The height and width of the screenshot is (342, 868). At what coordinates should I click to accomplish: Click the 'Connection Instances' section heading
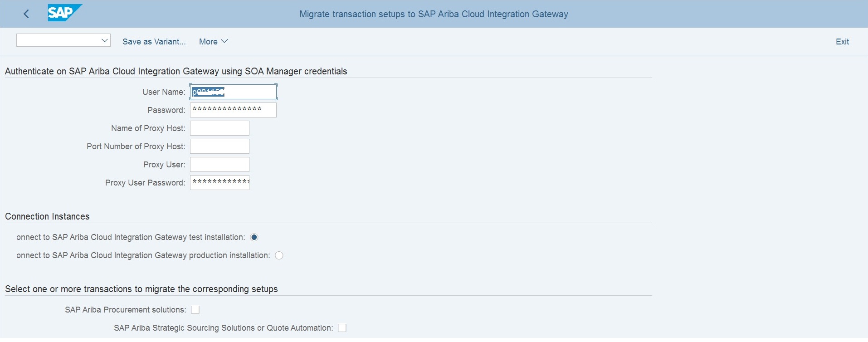47,216
